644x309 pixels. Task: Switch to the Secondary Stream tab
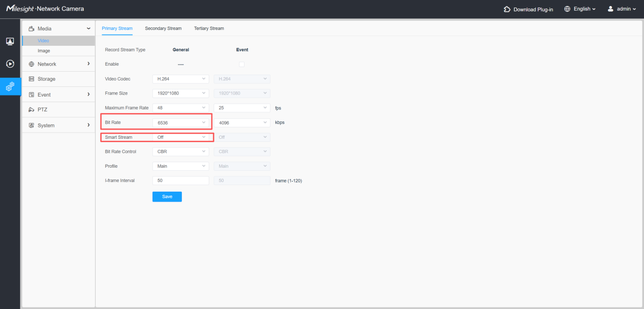click(x=163, y=28)
